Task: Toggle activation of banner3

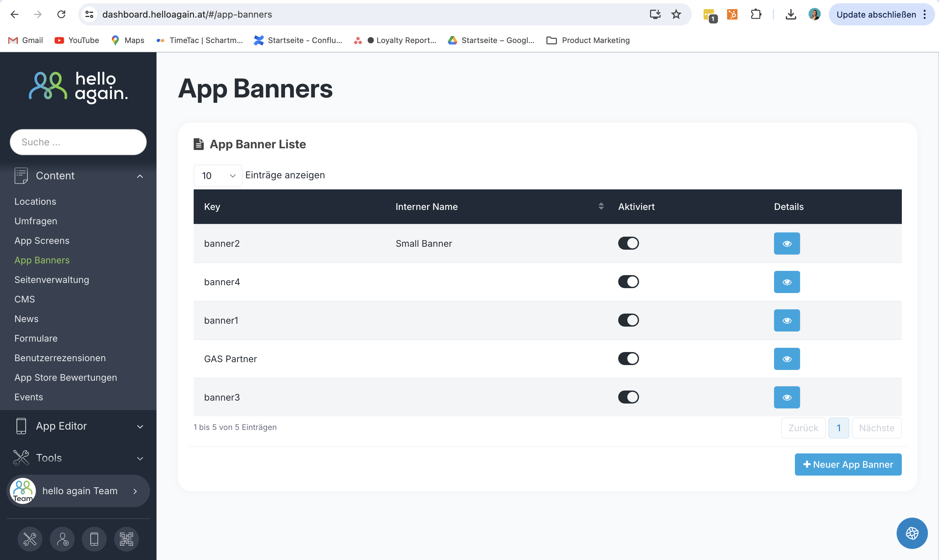Action: click(628, 397)
